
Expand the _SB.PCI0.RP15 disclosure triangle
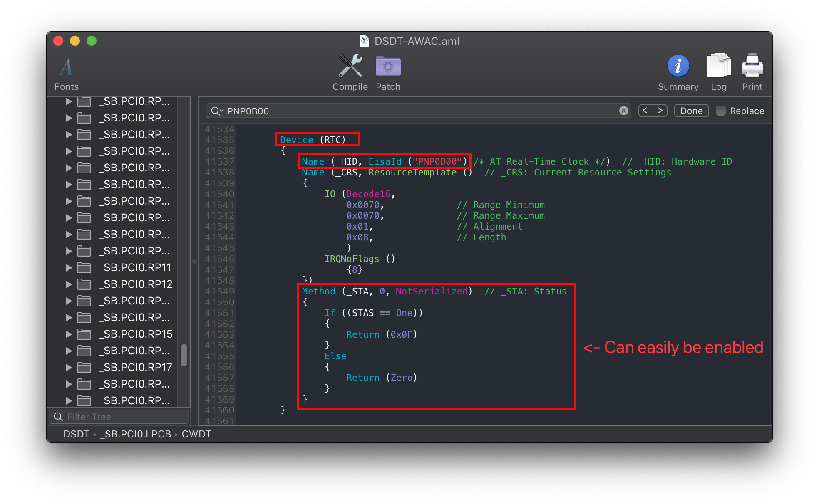pos(69,334)
